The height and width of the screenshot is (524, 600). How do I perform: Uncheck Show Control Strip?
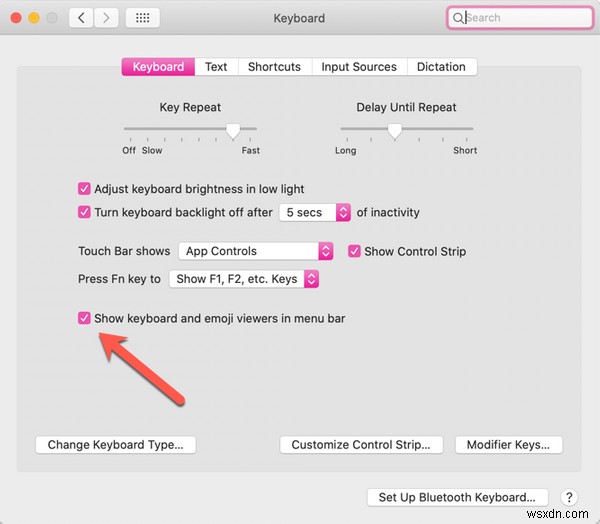tap(354, 251)
